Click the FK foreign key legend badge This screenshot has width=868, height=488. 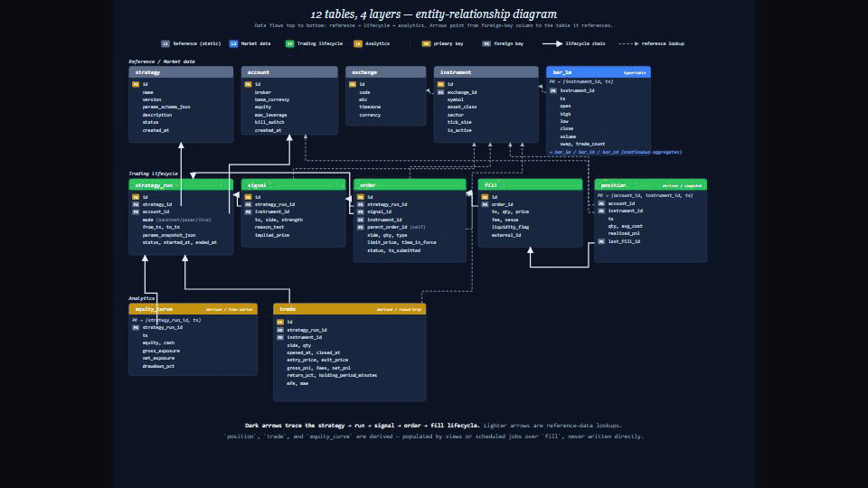486,43
